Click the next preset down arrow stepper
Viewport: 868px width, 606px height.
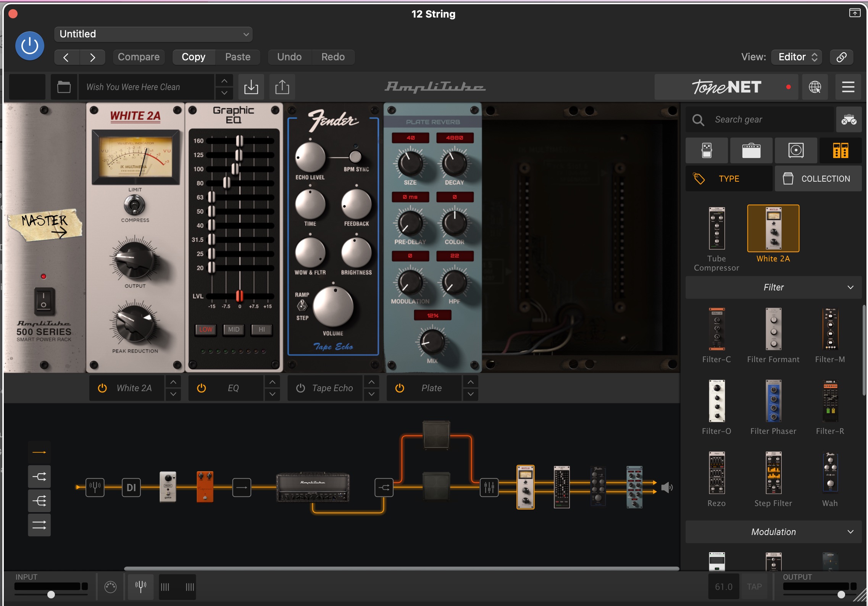point(224,93)
